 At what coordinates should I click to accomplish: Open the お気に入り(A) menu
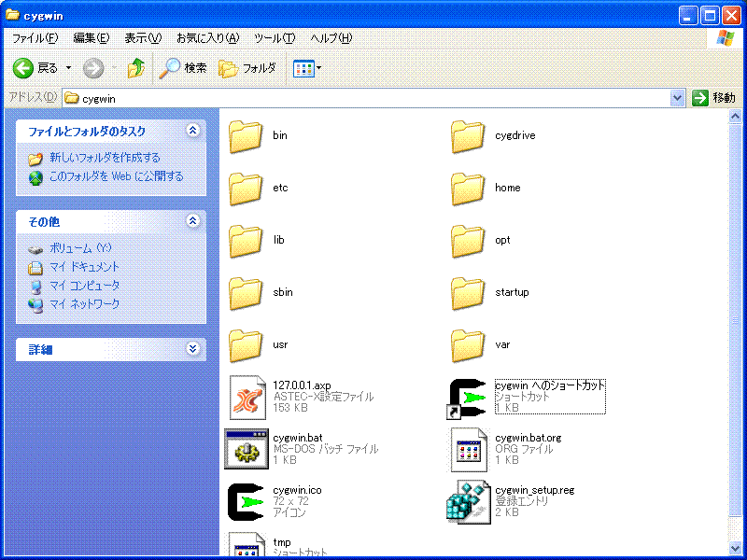pyautogui.click(x=207, y=38)
